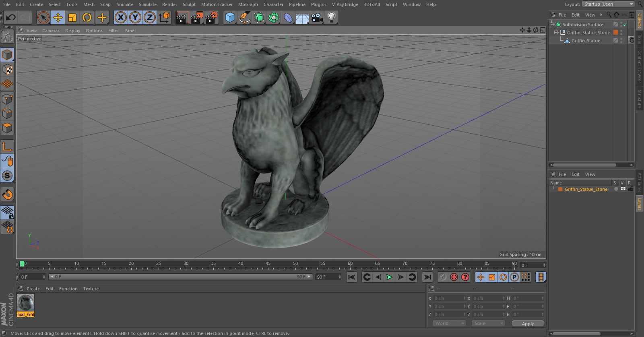Toggle visibility eye for Griffin_Statue_Stone layer
644x337 pixels.
pyautogui.click(x=623, y=189)
